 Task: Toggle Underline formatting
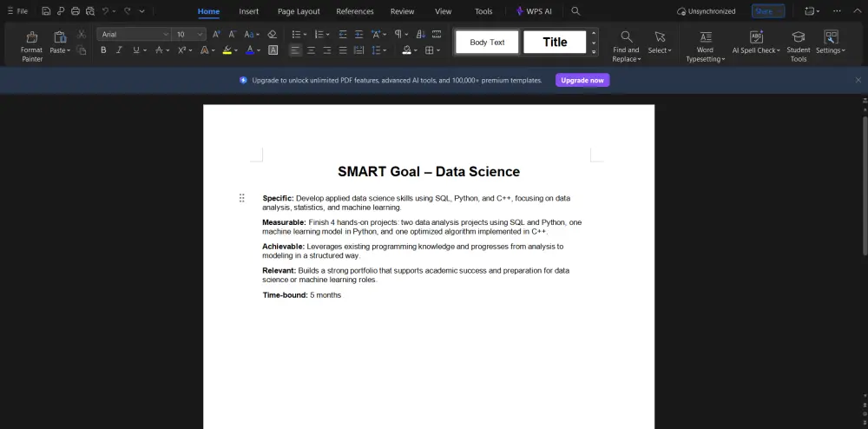pyautogui.click(x=135, y=49)
